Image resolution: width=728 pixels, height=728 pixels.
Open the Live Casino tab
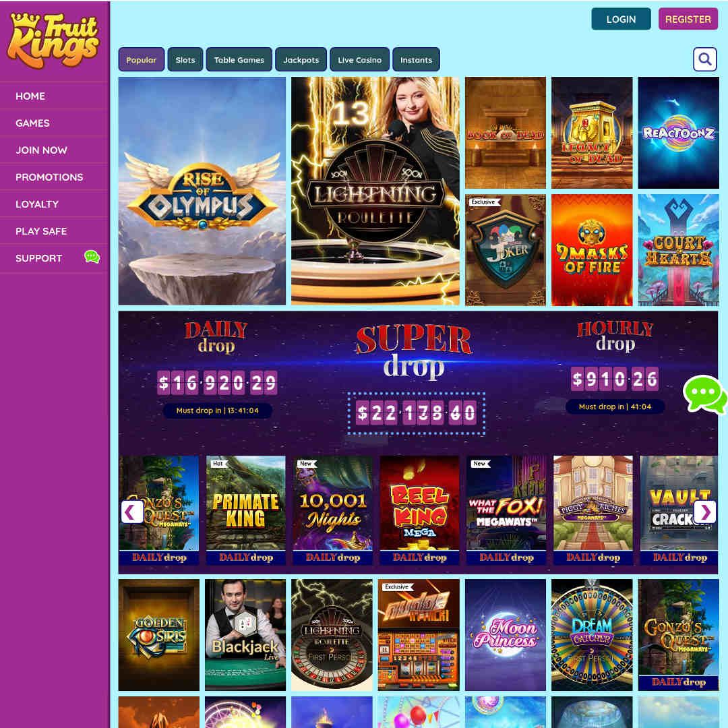point(359,59)
